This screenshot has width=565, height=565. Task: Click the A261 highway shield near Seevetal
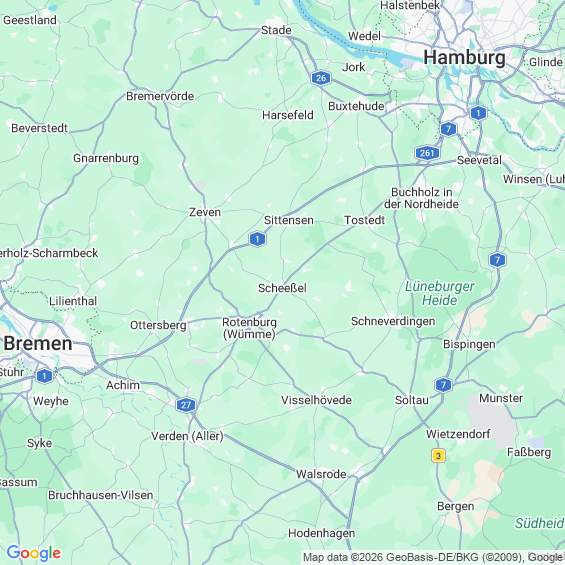pyautogui.click(x=427, y=153)
